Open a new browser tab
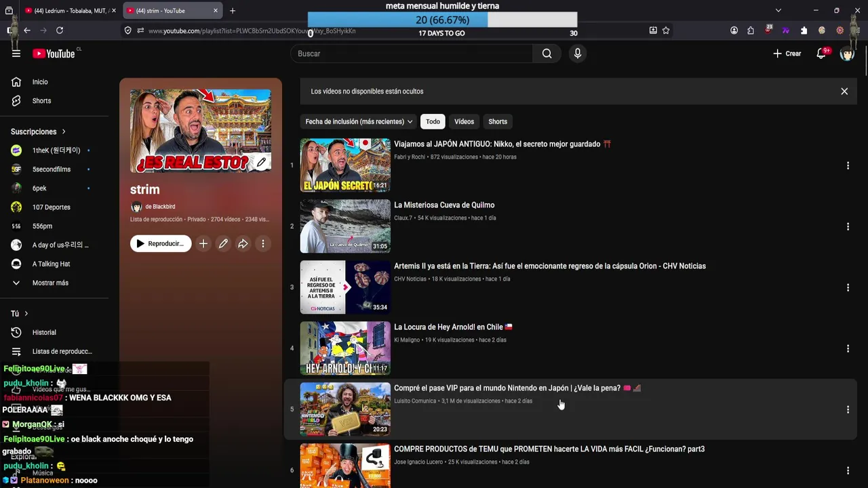Image resolution: width=868 pixels, height=488 pixels. point(232,11)
